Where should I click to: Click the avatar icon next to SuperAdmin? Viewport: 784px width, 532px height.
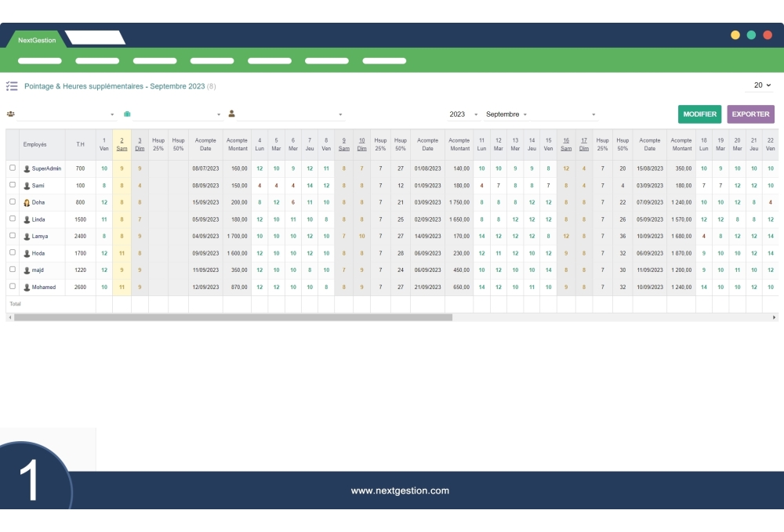pyautogui.click(x=27, y=168)
